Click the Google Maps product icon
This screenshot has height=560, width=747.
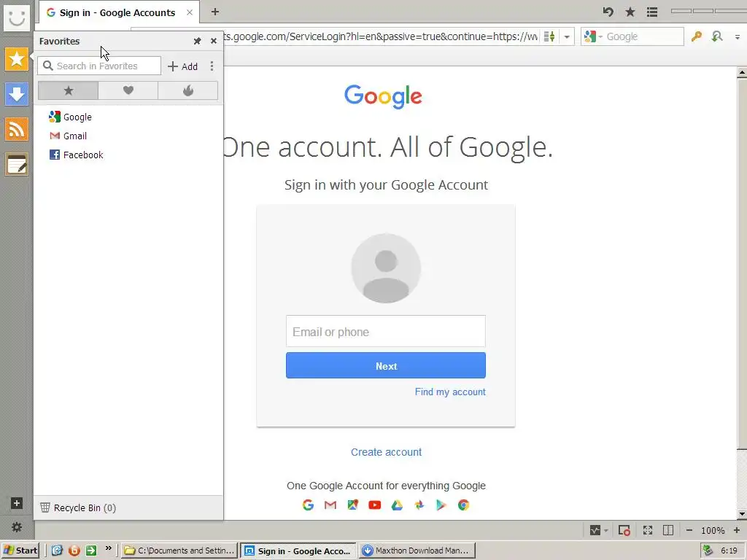352,505
